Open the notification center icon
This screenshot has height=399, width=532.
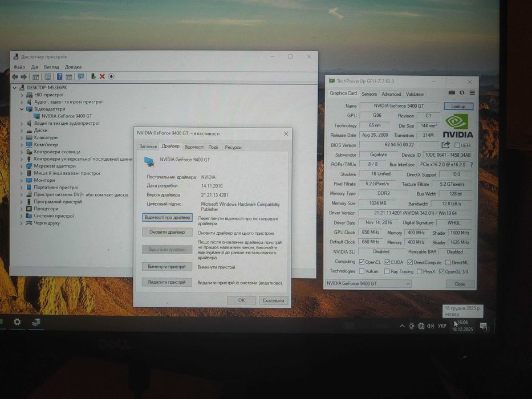click(484, 327)
